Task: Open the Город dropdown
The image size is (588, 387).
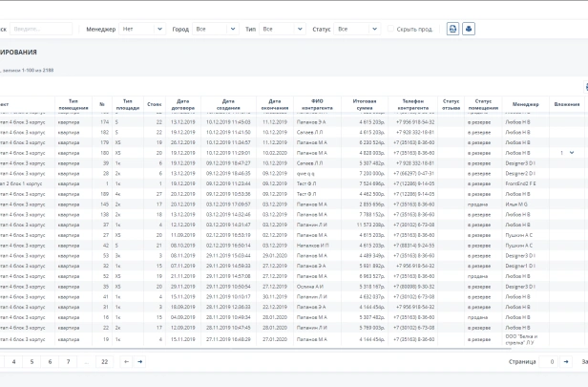Action: tap(216, 29)
